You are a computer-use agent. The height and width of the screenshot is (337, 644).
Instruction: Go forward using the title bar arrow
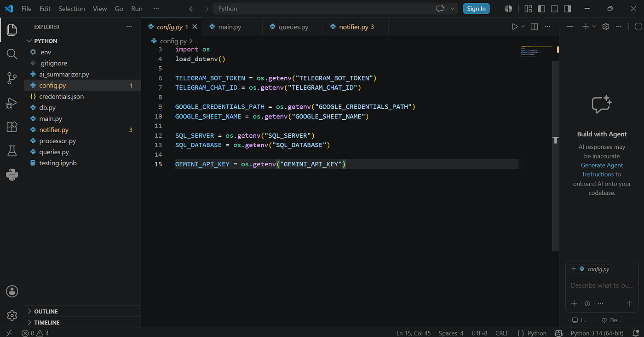point(205,9)
